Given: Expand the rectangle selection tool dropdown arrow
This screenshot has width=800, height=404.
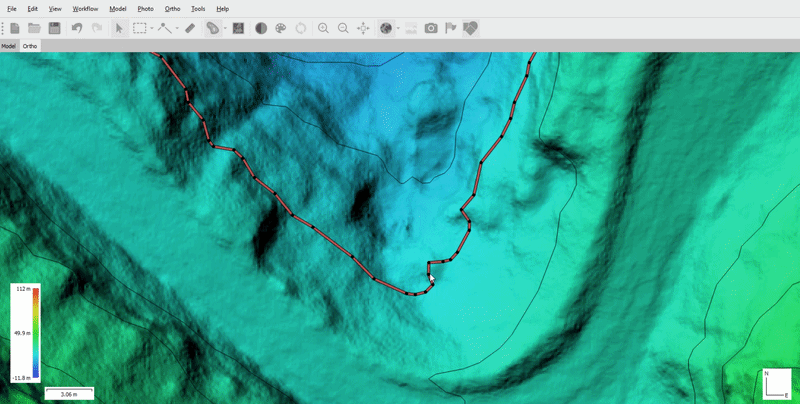Looking at the screenshot, I should tap(152, 28).
